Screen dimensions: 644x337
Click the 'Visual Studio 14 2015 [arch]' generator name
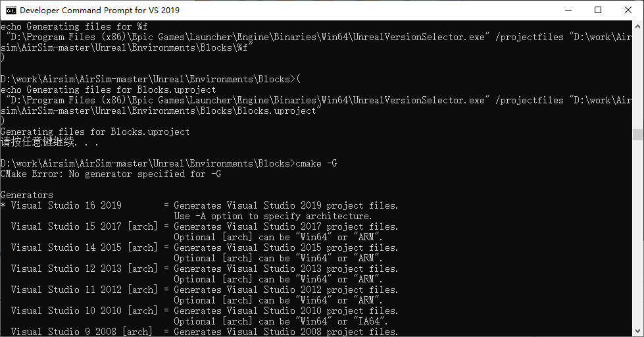[x=84, y=247]
